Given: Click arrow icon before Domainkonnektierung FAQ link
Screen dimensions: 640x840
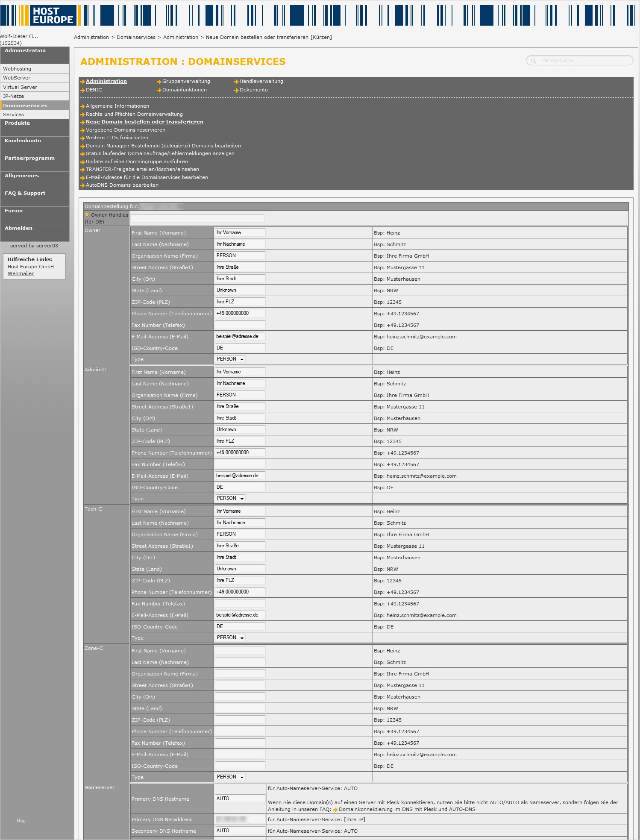Looking at the screenshot, I should click(335, 810).
